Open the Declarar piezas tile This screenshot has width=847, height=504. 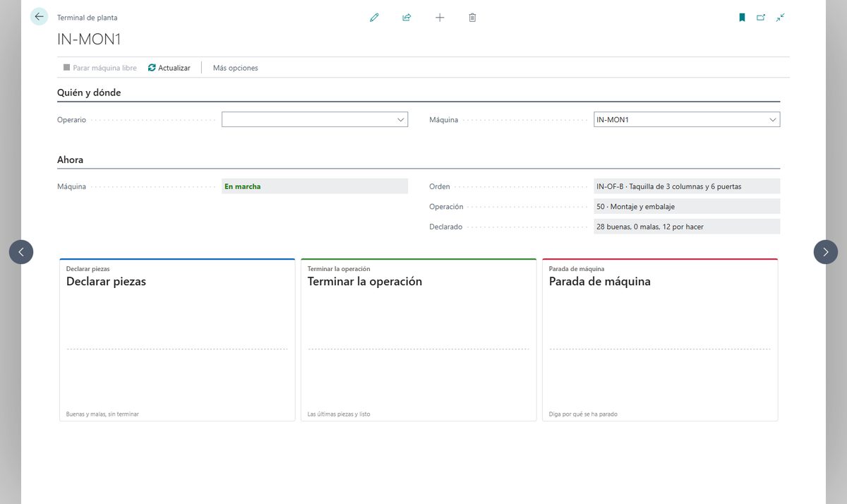point(177,340)
